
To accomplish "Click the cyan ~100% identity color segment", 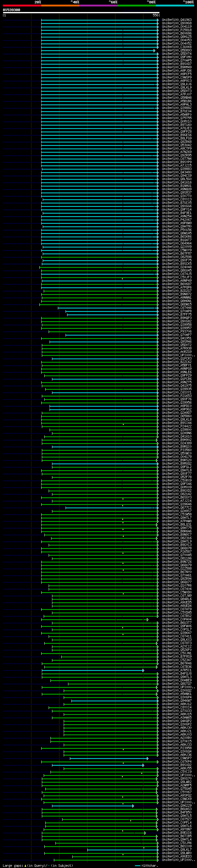I will coord(175,6).
